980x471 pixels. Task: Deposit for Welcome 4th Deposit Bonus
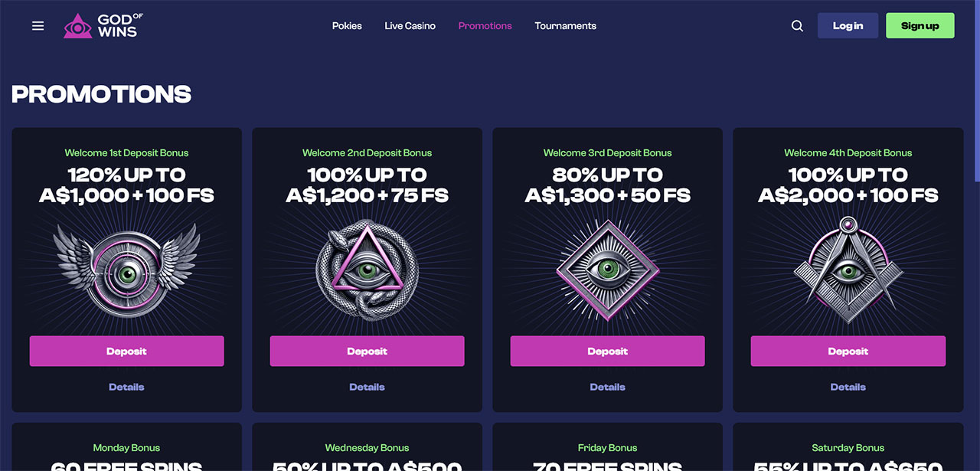pos(848,351)
